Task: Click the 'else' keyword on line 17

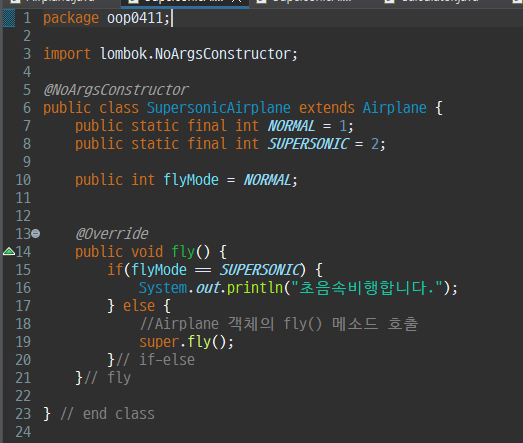Action: tap(139, 306)
